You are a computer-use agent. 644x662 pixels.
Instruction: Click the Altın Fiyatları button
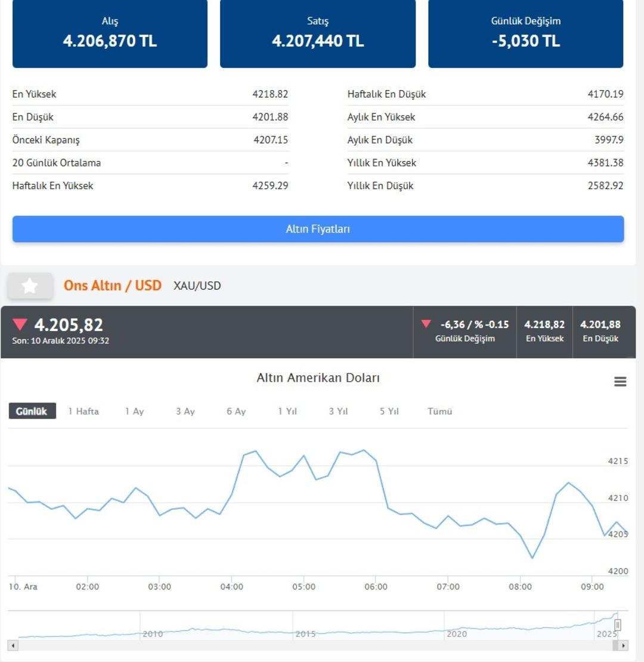tap(318, 229)
